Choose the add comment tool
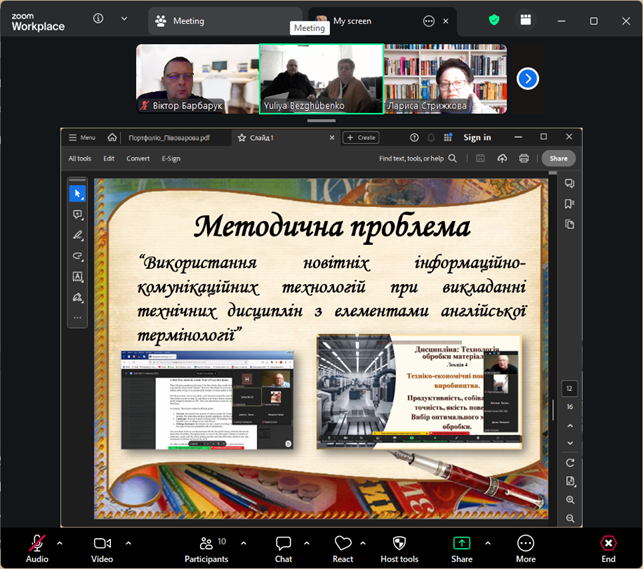This screenshot has width=643, height=569. tap(78, 214)
